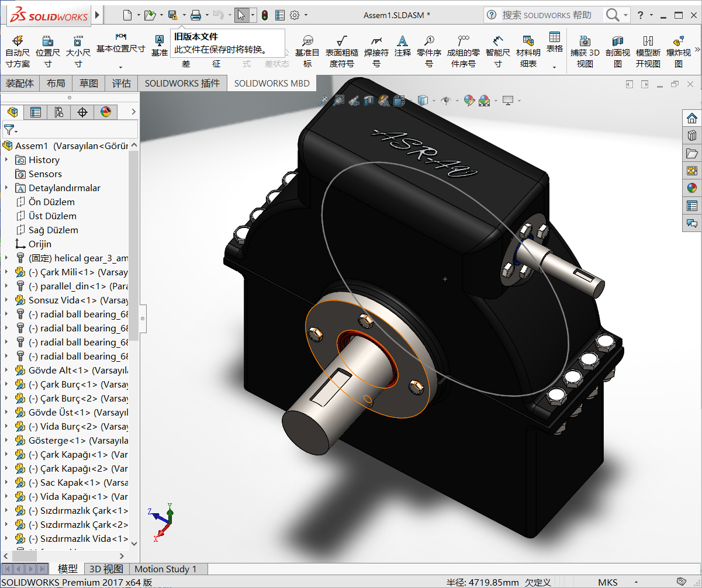This screenshot has height=588, width=702.
Task: Click the 零件序号 balloon tool
Action: 429,51
